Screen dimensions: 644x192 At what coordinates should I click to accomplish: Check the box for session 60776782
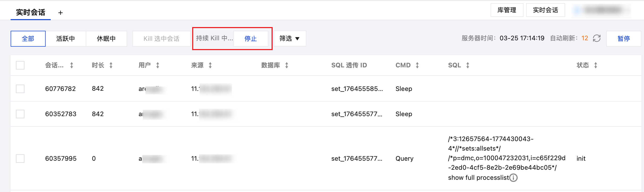coord(20,89)
